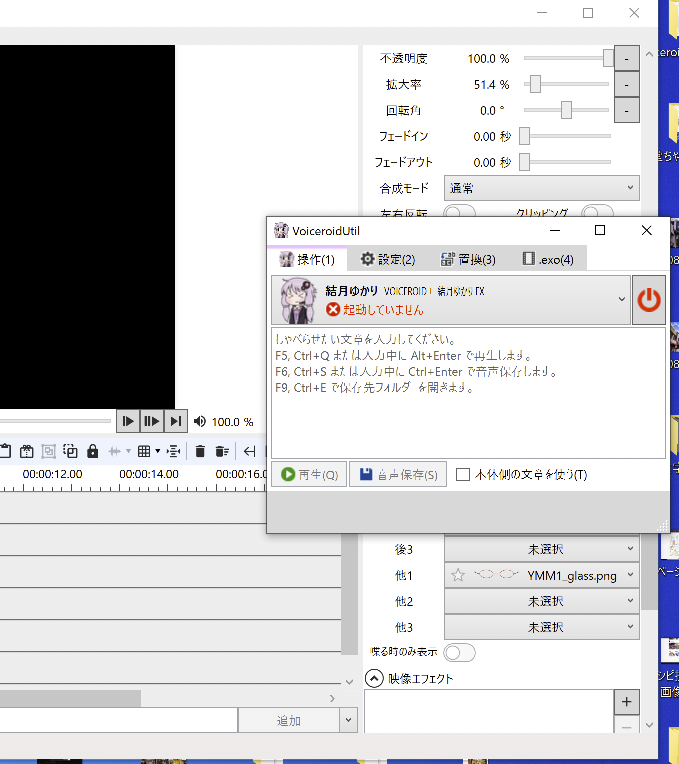
Task: Click the grid layout icon in timeline toolbar
Action: pyautogui.click(x=144, y=451)
